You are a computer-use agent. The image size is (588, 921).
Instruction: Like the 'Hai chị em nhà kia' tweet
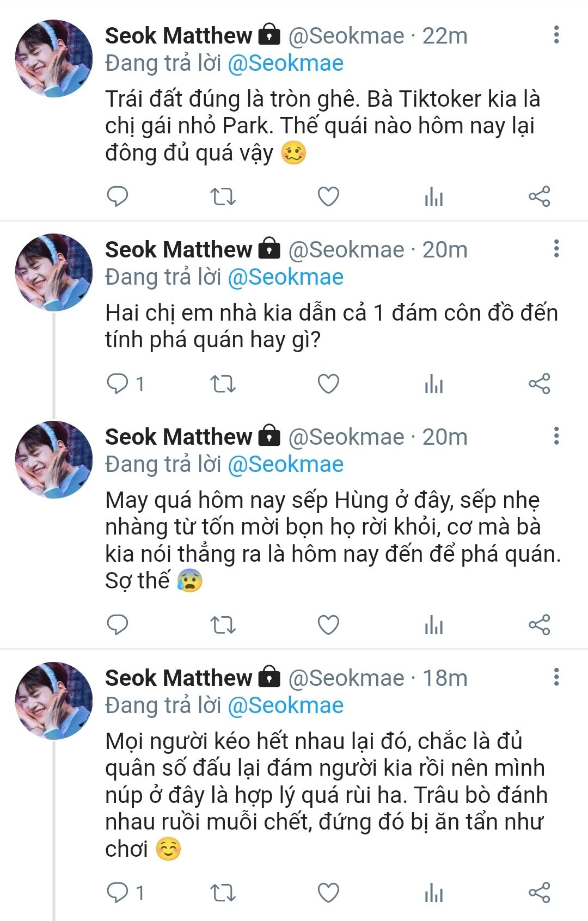pos(328,384)
